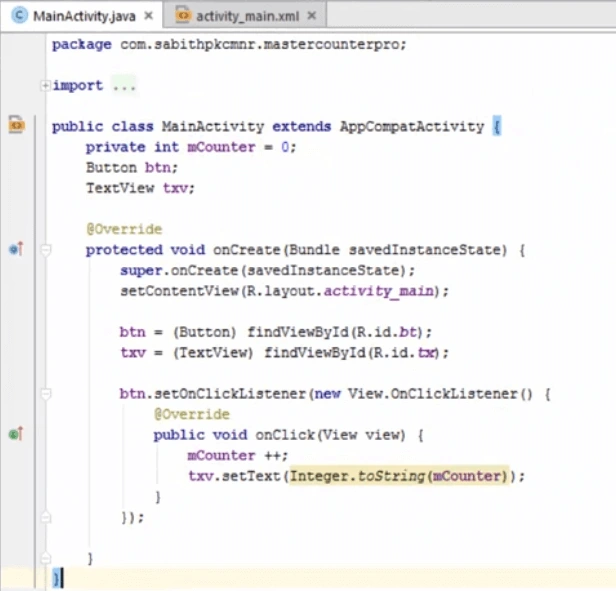Click R.id.bt in the Button findViewById line
Screen dimensions: 616x591
386,332
